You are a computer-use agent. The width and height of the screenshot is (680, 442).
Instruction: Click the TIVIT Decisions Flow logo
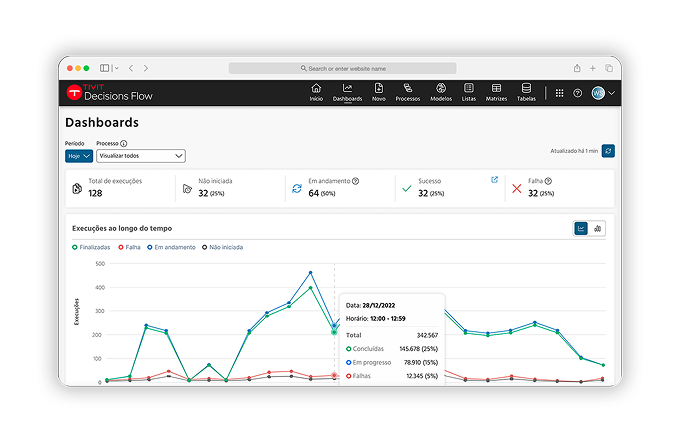(x=110, y=93)
